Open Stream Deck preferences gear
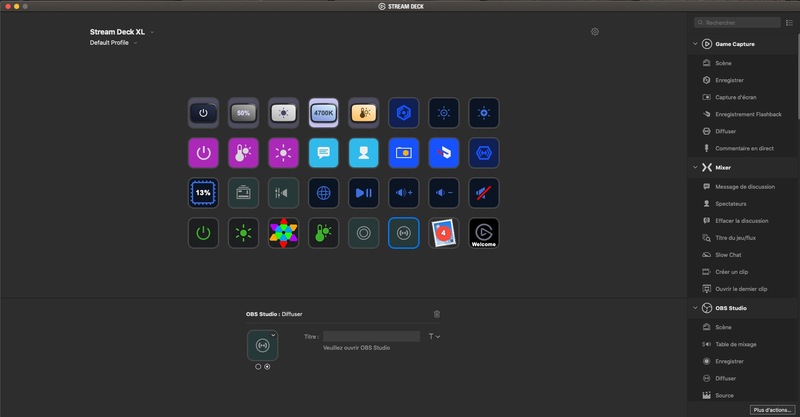Viewport: 800px width, 417px height. [x=595, y=32]
